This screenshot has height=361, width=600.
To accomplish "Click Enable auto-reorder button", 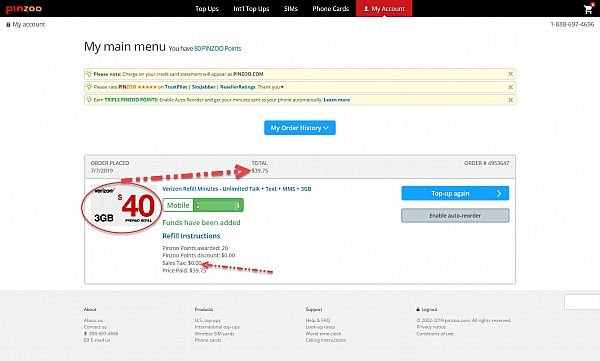I will click(x=455, y=216).
